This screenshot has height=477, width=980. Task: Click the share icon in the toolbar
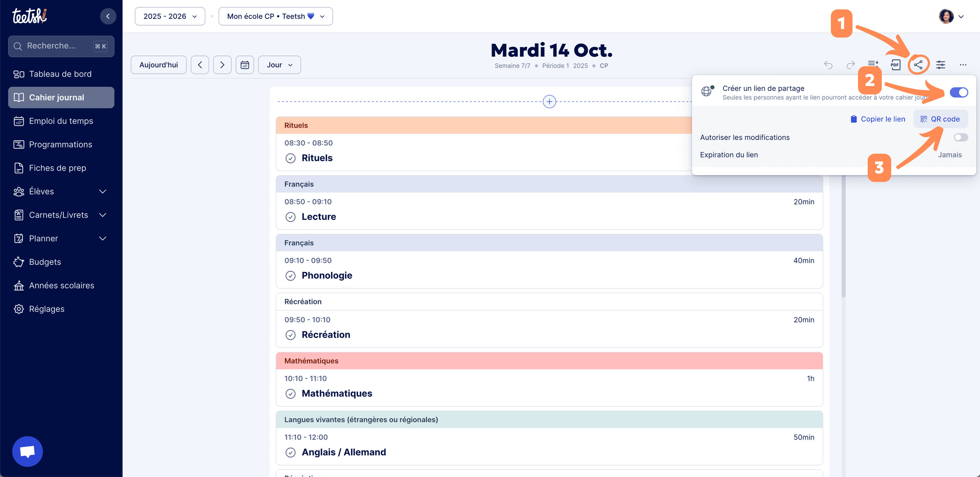(x=918, y=65)
